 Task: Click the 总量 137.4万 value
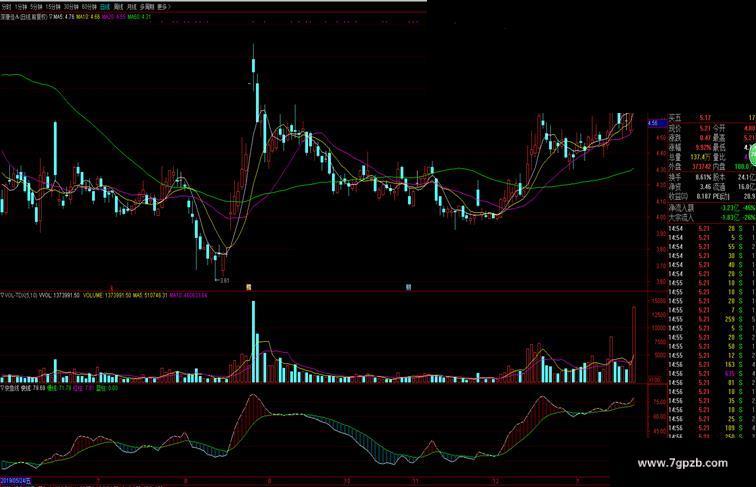[700, 157]
